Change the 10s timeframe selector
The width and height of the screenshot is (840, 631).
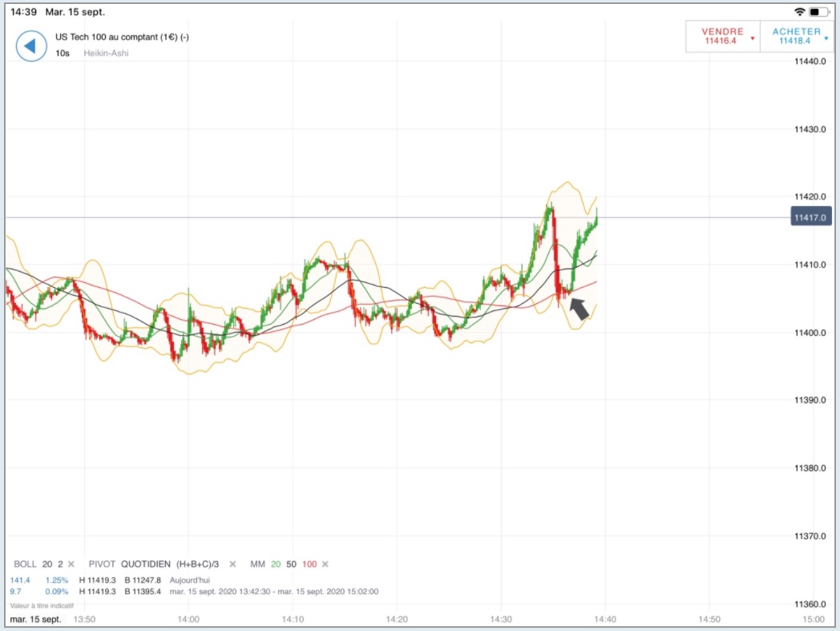(63, 53)
